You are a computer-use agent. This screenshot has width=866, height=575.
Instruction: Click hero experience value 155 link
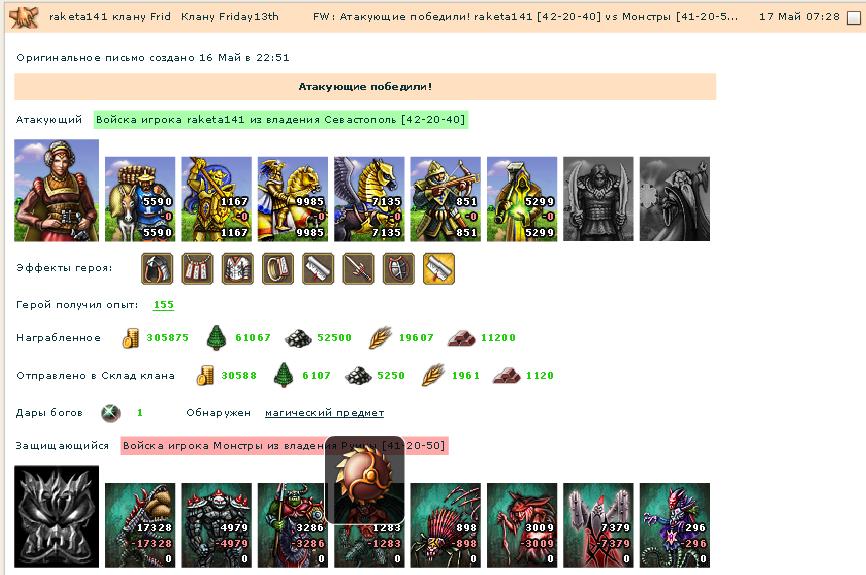(163, 304)
